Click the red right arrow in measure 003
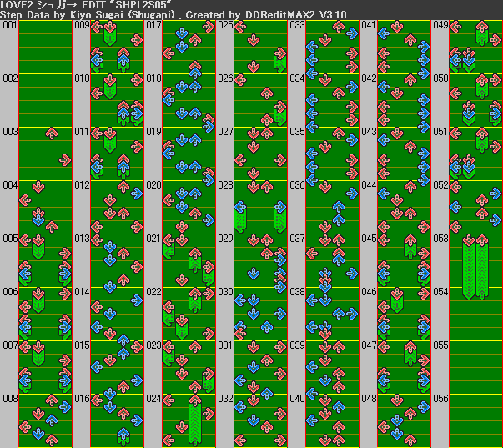Viewport: 503px width, 448px height. coord(65,160)
